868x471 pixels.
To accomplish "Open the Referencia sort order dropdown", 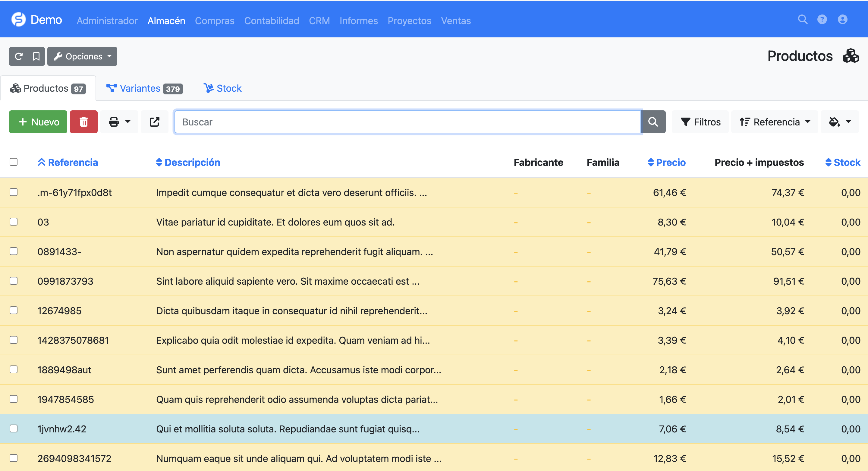I will click(774, 122).
